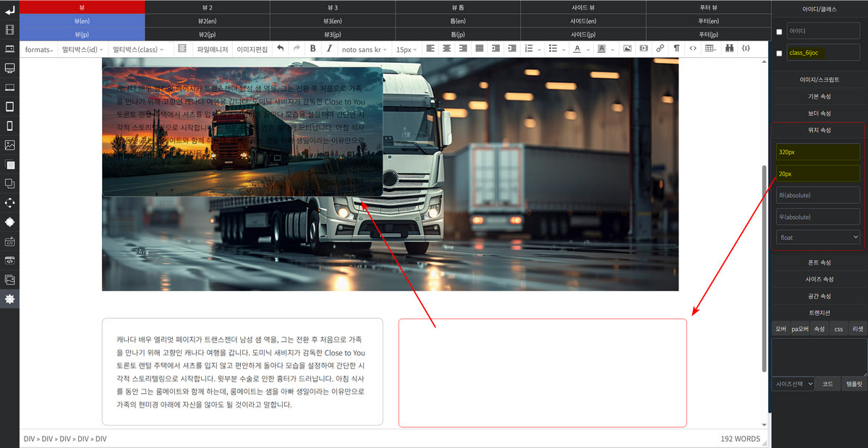
Task: Open the float position dropdown
Action: [818, 237]
